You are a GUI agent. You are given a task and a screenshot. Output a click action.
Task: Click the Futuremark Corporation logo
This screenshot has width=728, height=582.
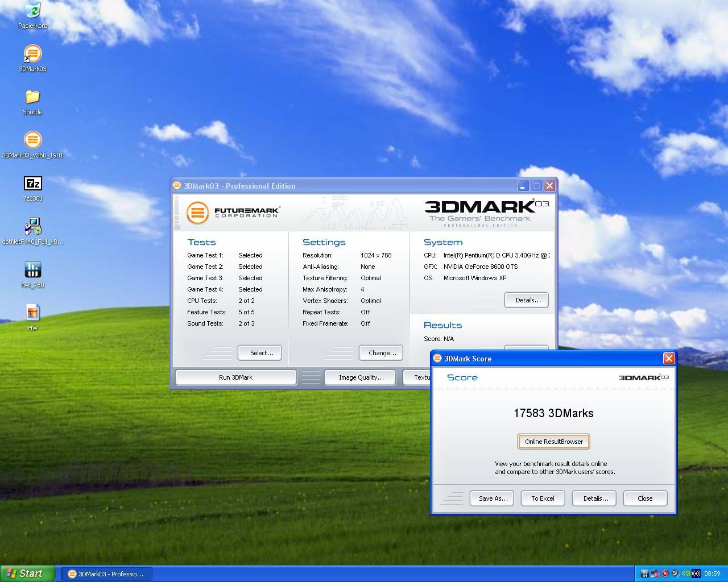233,213
